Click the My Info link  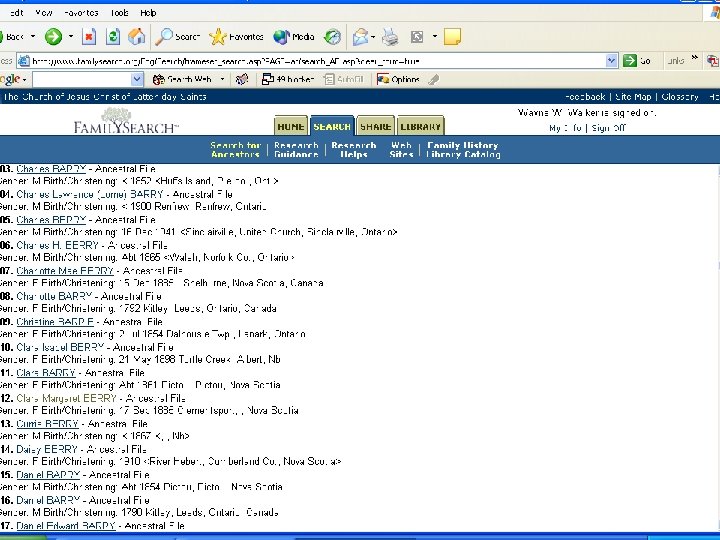[x=565, y=128]
